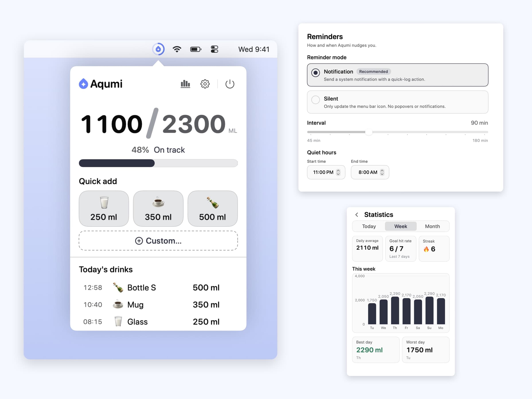Click the battery status icon

[x=196, y=49]
